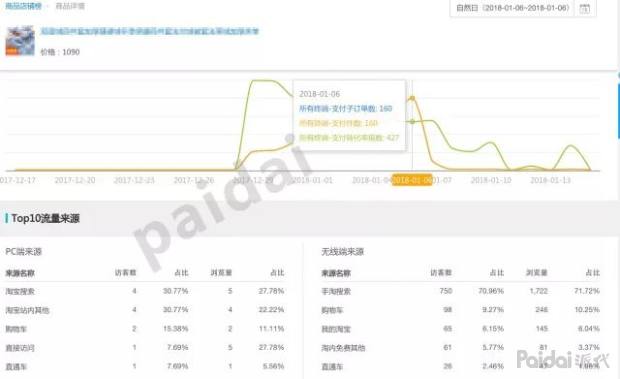Viewport: 620px width, 379px height.
Task: Click the 直接访问 row in PC sources
Action: coord(145,348)
